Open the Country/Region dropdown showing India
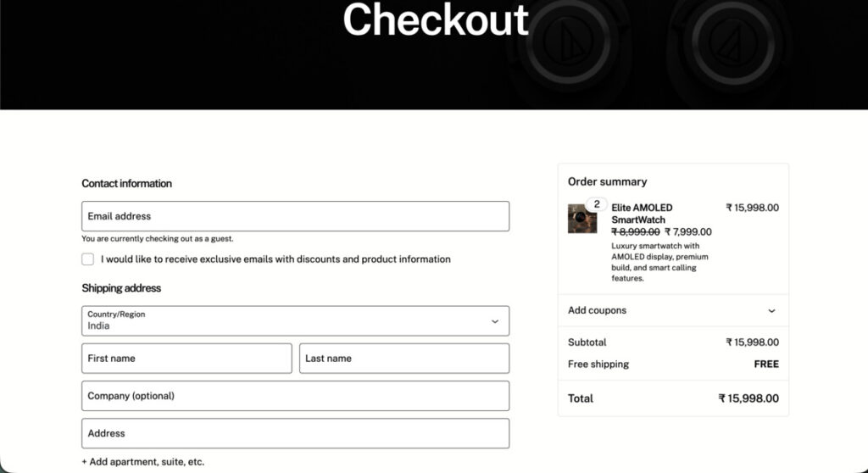The height and width of the screenshot is (473, 868). click(x=295, y=320)
